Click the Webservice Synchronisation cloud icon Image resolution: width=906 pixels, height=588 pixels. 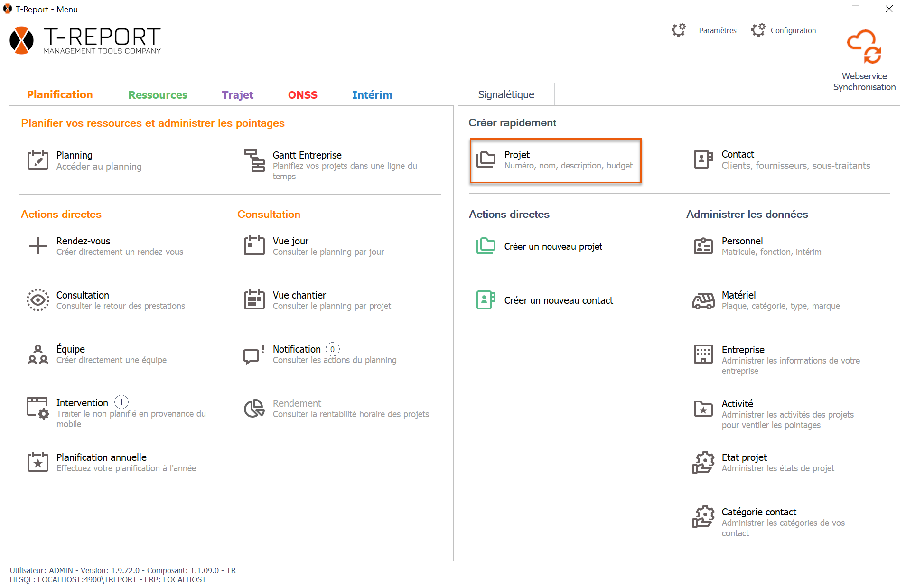click(864, 47)
